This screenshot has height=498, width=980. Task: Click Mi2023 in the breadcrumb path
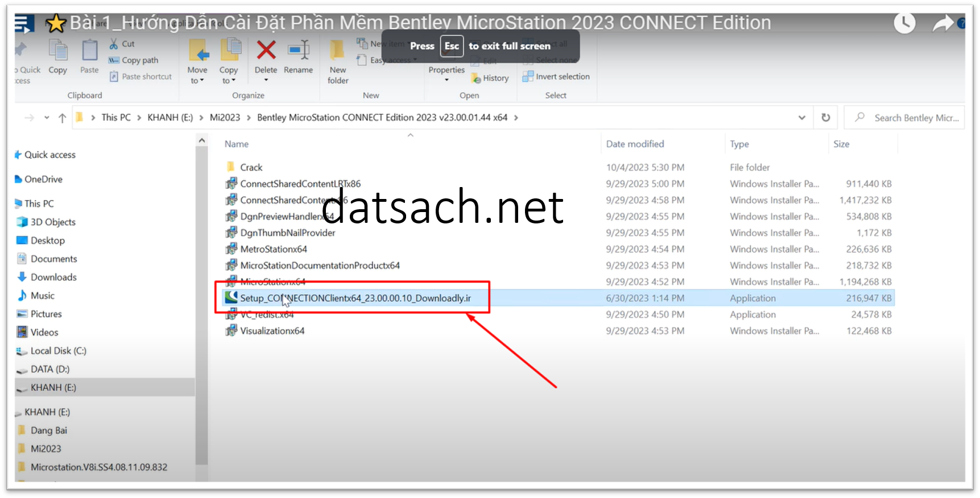[225, 118]
